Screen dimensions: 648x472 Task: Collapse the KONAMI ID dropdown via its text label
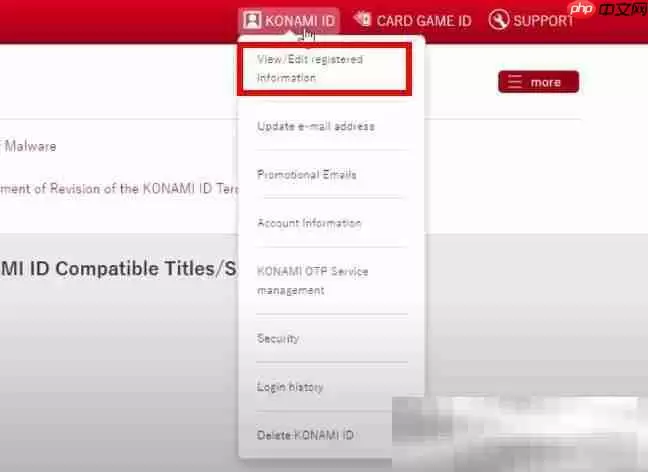301,20
